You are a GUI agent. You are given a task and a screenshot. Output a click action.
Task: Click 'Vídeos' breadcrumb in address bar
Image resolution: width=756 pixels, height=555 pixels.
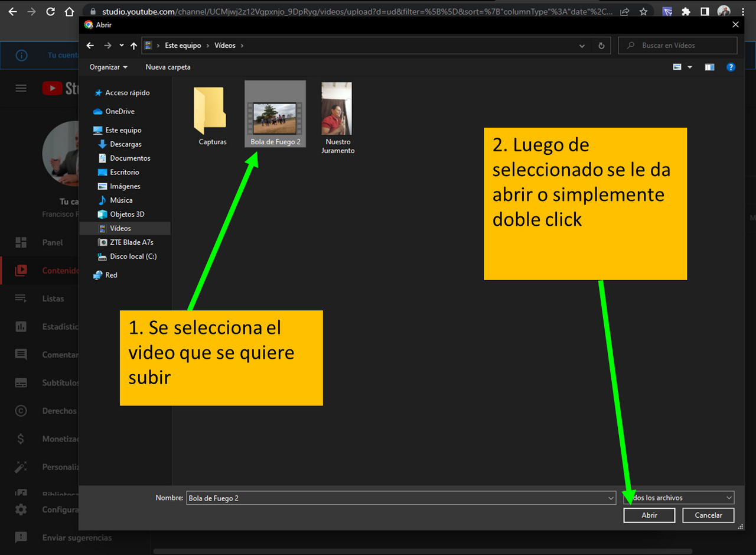(225, 46)
